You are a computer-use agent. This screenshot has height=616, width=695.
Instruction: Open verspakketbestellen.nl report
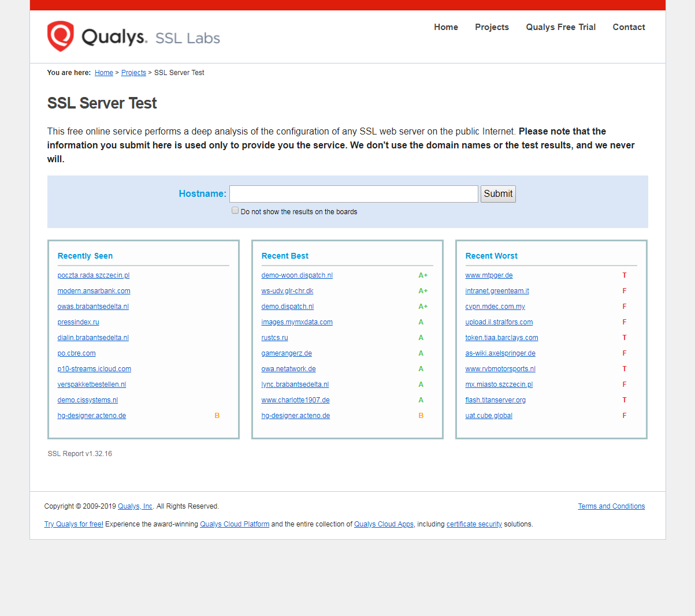[92, 384]
